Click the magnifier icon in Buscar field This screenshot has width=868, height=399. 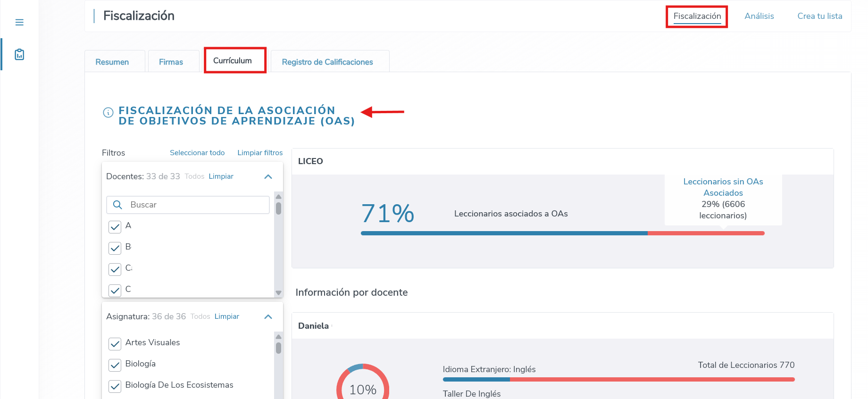click(x=118, y=205)
